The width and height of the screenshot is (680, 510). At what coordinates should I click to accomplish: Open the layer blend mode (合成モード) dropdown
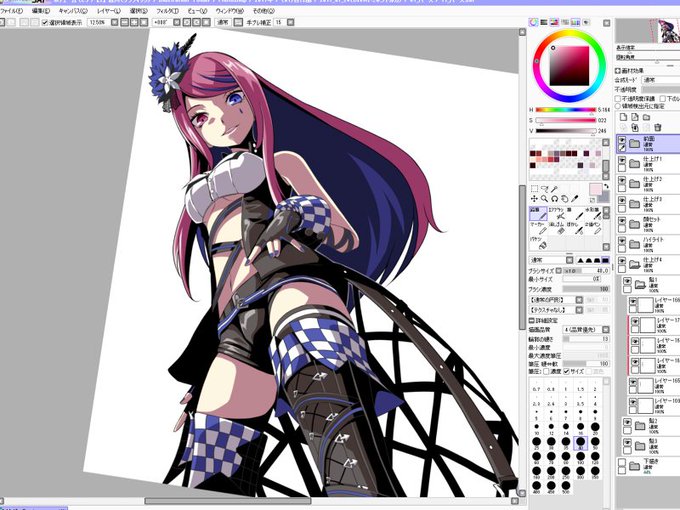[660, 80]
